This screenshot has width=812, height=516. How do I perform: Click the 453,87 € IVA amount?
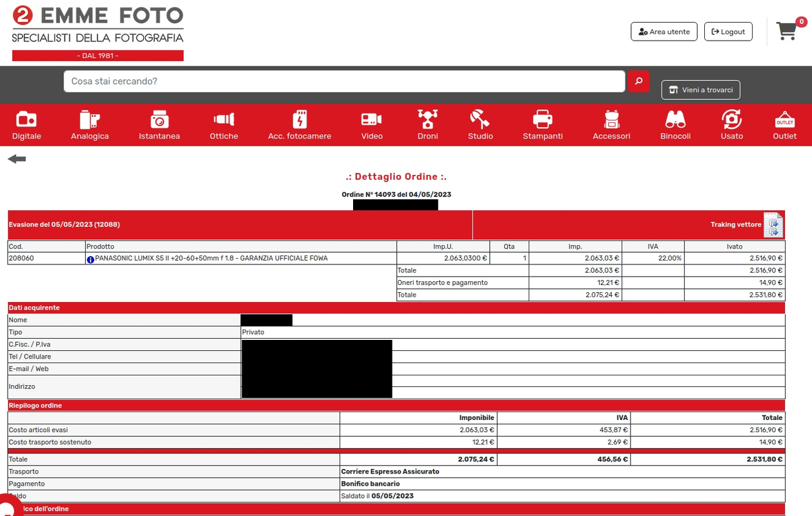pyautogui.click(x=613, y=430)
